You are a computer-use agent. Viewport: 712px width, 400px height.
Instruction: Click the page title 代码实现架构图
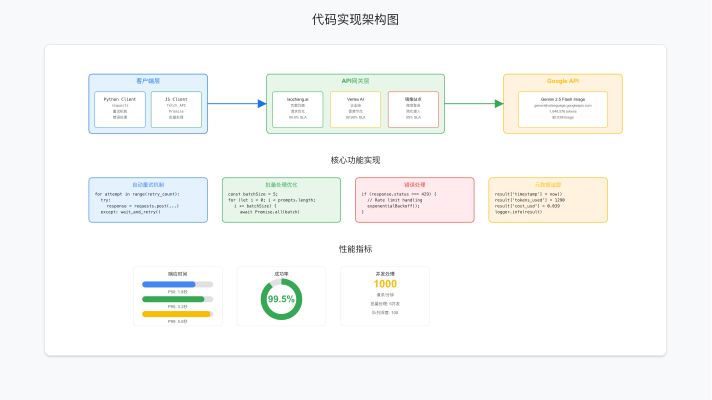(x=355, y=20)
